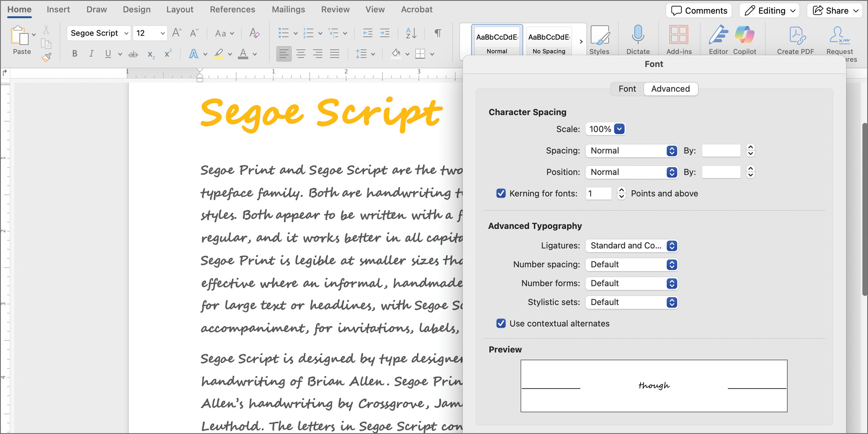The image size is (868, 434).
Task: Open the Format Painter tool
Action: [46, 56]
